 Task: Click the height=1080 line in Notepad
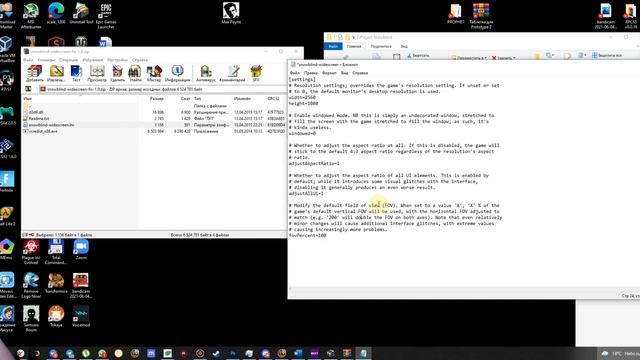[304, 104]
